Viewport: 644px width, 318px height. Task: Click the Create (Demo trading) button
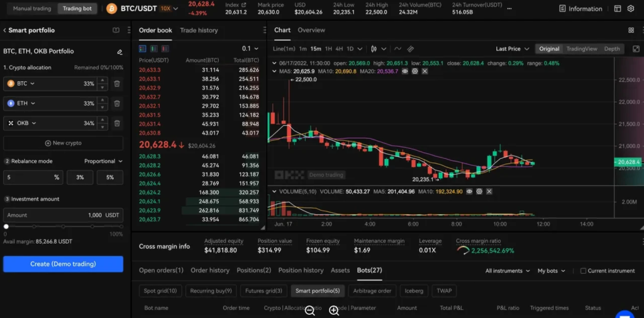pos(63,264)
